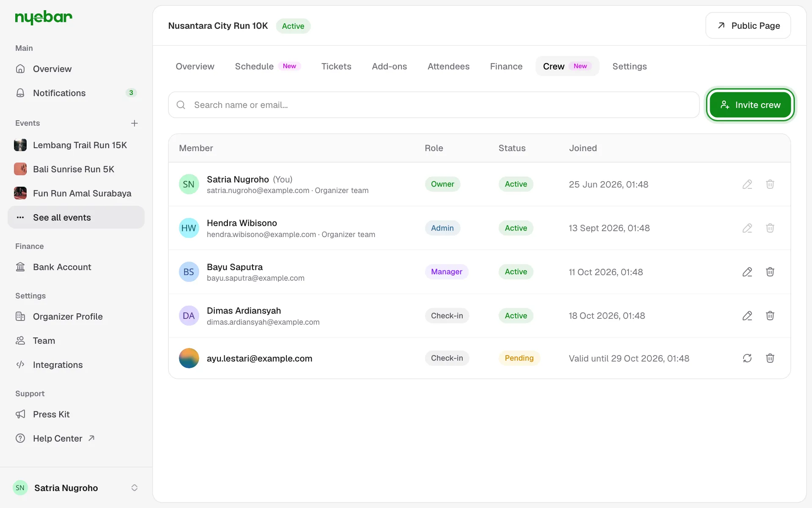
Task: Open Notifications in the sidebar
Action: click(x=76, y=93)
